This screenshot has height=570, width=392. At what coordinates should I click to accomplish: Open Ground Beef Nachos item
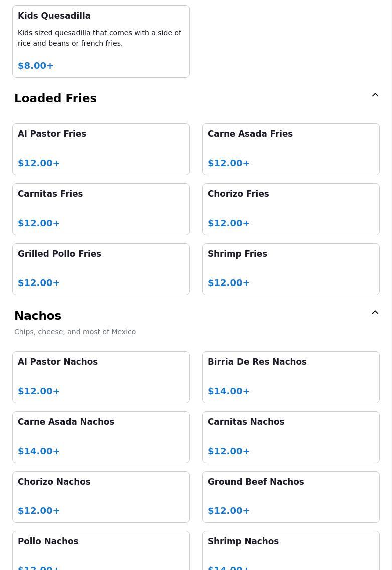point(291,497)
